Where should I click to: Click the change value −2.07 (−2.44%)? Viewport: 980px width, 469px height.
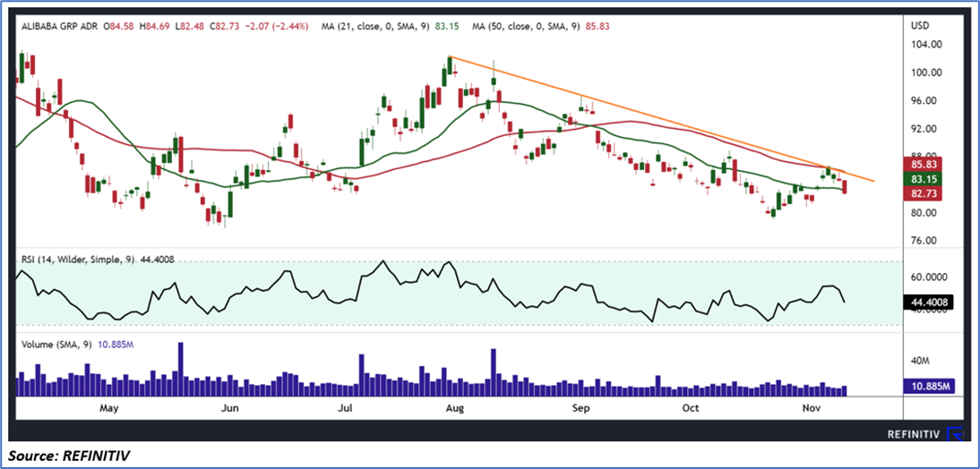[275, 27]
